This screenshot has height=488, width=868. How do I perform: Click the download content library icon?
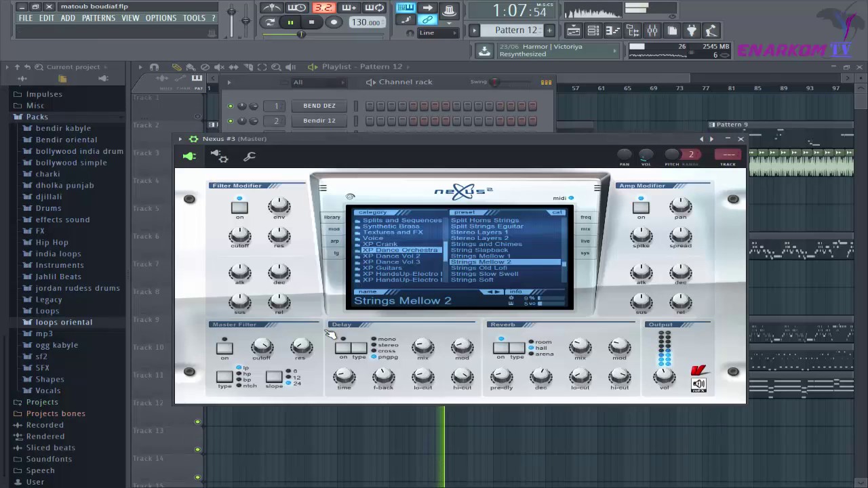pyautogui.click(x=484, y=50)
